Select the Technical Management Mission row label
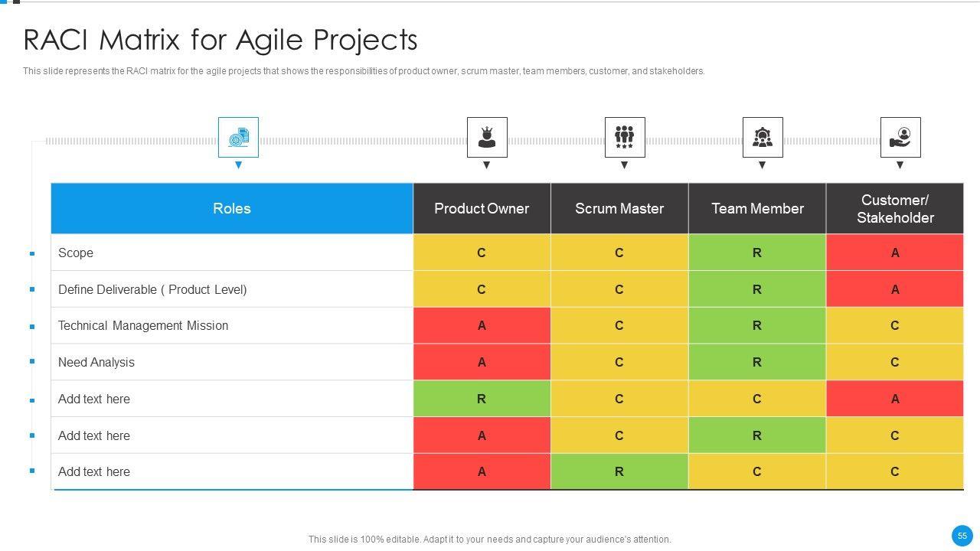 click(143, 325)
